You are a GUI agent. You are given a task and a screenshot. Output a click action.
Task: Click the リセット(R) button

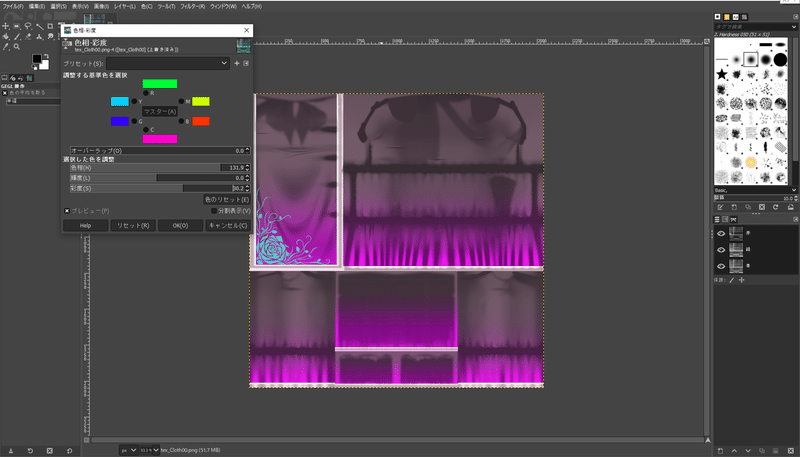click(133, 225)
